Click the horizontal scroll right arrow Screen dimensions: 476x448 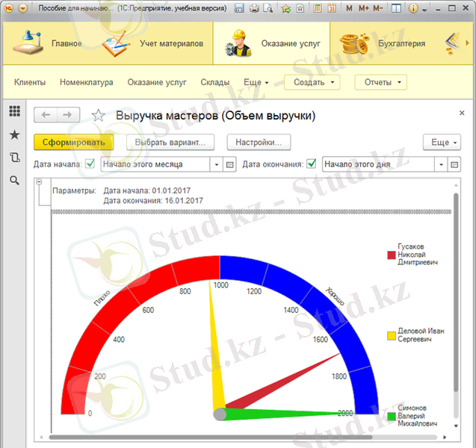(x=445, y=437)
